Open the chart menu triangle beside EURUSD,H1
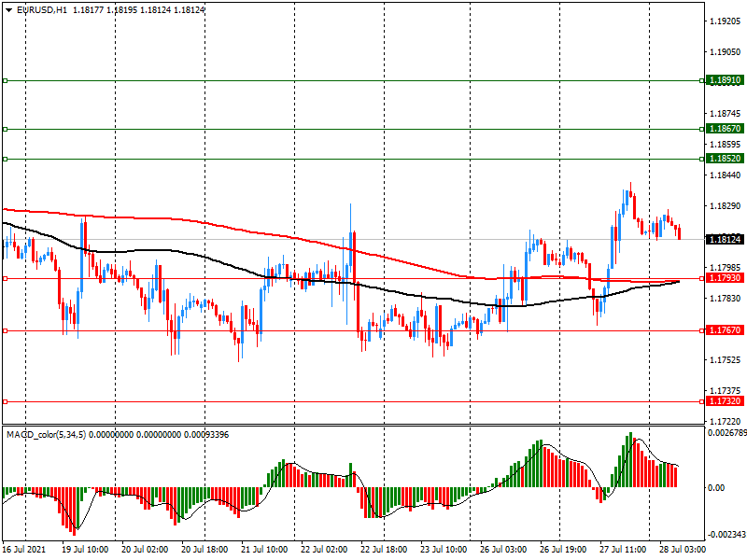This screenshot has height=560, width=747. (x=9, y=10)
